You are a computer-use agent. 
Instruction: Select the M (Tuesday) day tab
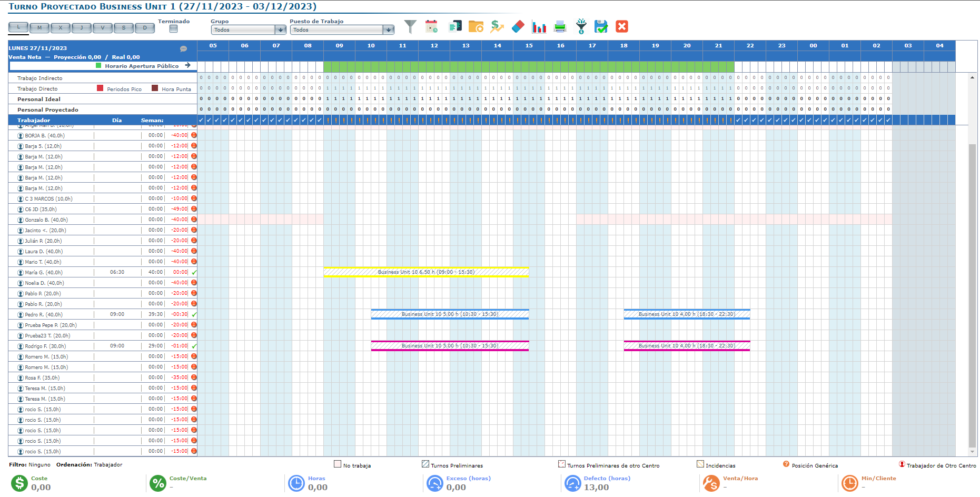pos(39,28)
